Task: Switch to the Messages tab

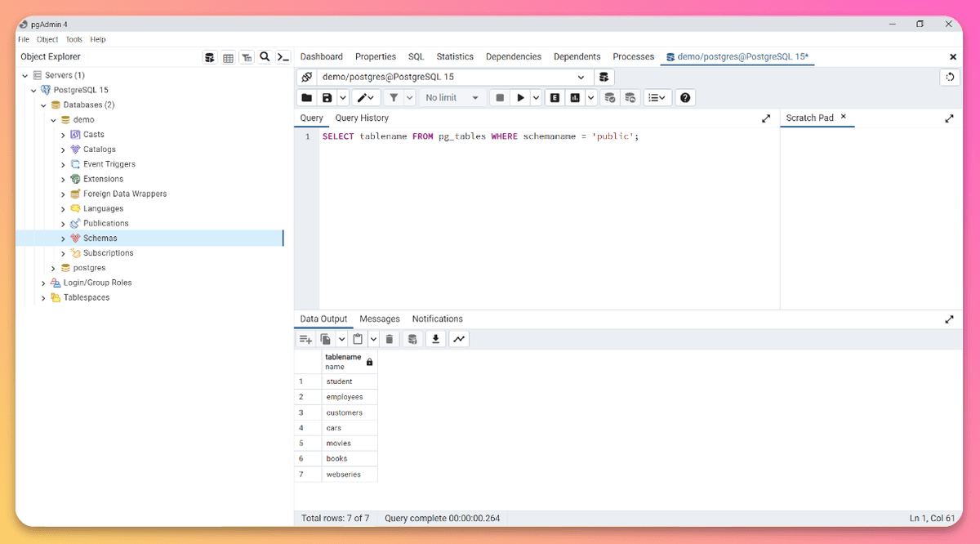Action: pos(380,319)
